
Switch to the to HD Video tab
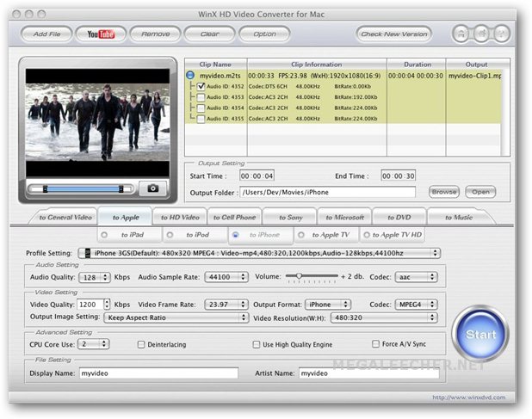tap(180, 218)
